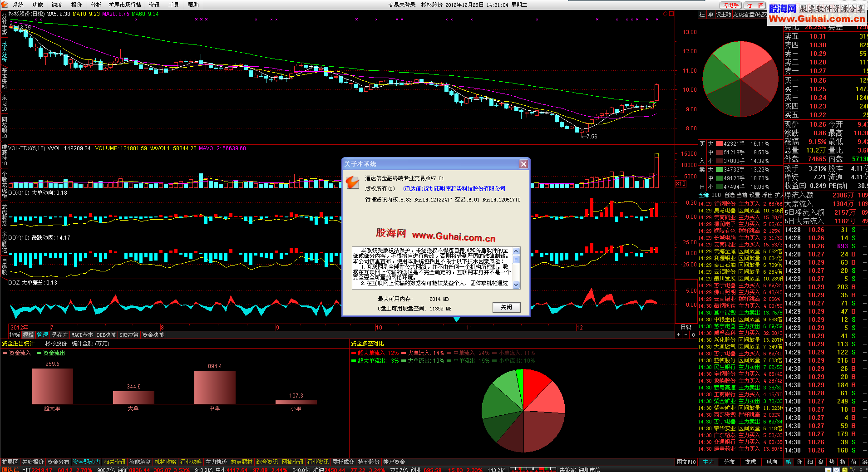Open the 扩展市场行情 menu

pyautogui.click(x=125, y=5)
